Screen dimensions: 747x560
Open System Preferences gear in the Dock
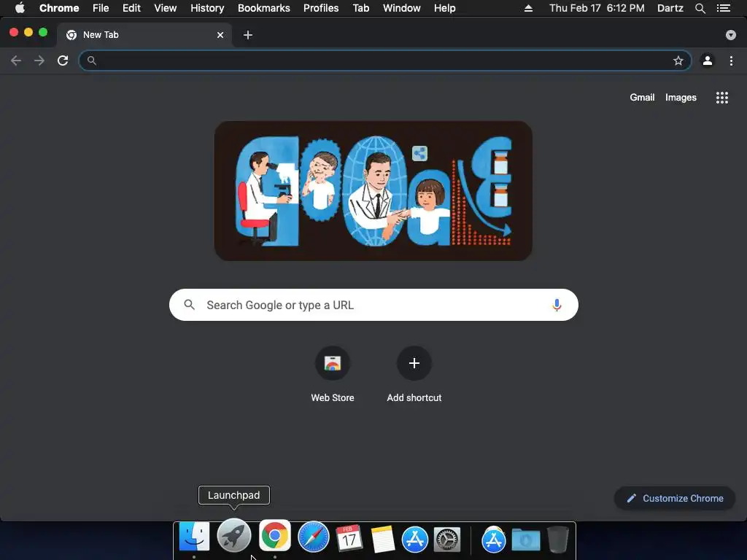[447, 540]
